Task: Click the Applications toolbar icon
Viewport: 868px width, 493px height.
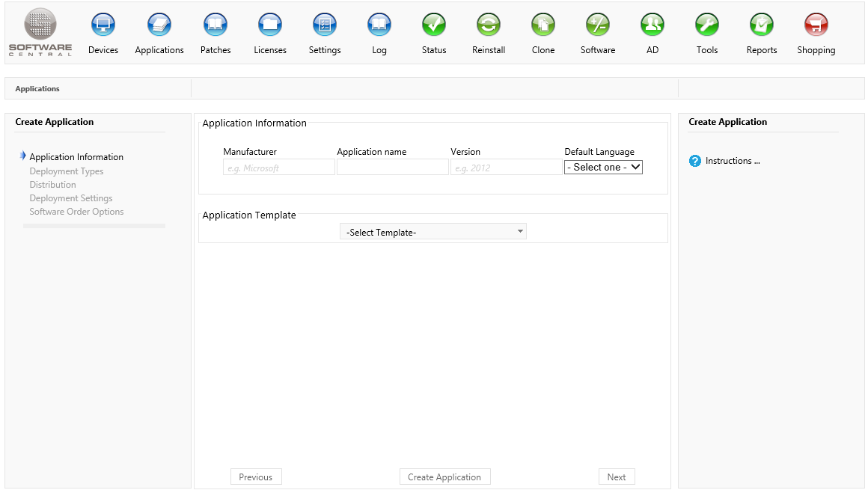Action: click(159, 25)
